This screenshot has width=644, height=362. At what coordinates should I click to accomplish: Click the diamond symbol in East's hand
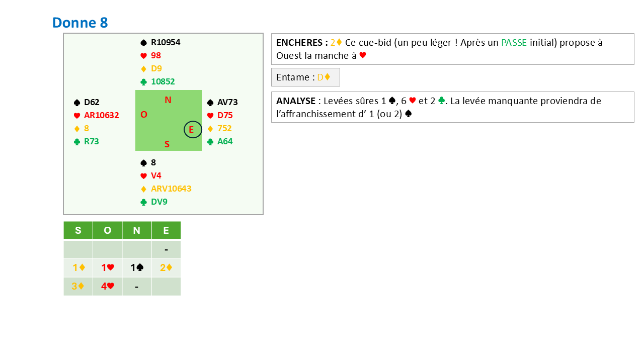pos(210,129)
